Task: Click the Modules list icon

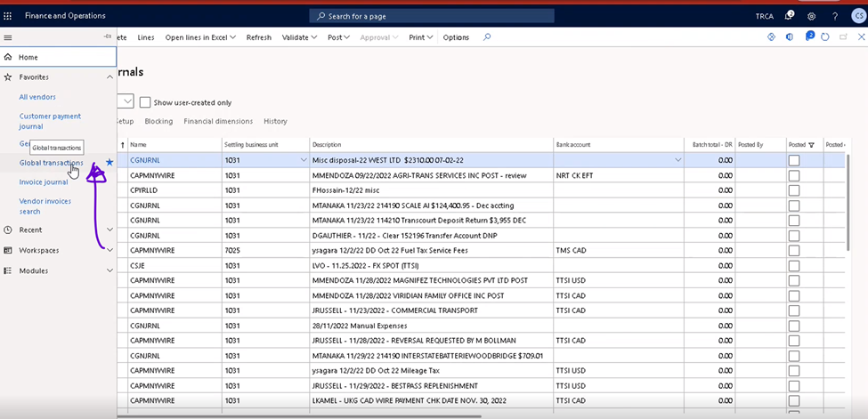Action: point(8,270)
